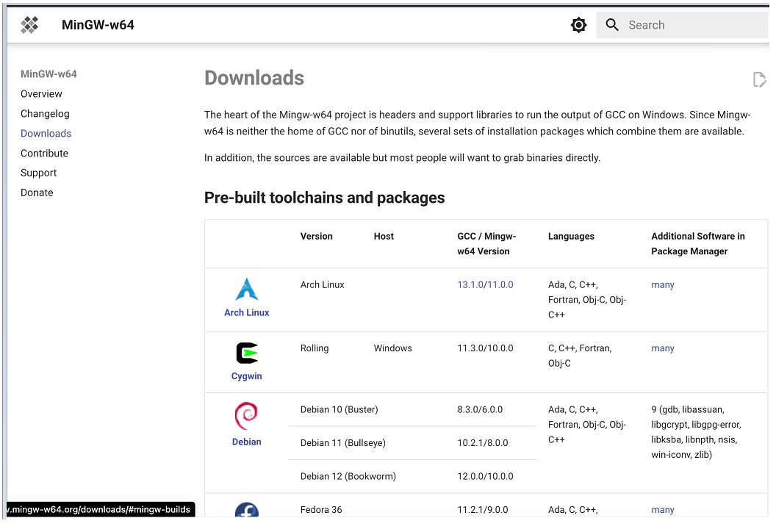Viewport: 776px width, 532px height.
Task: Click the 'Debian 10 (Buster)' cell
Action: 339,409
